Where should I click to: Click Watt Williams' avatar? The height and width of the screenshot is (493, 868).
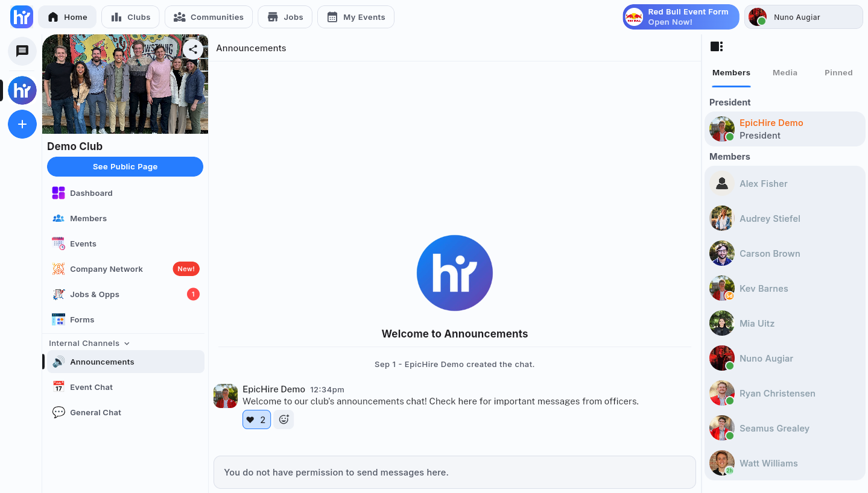pyautogui.click(x=722, y=463)
